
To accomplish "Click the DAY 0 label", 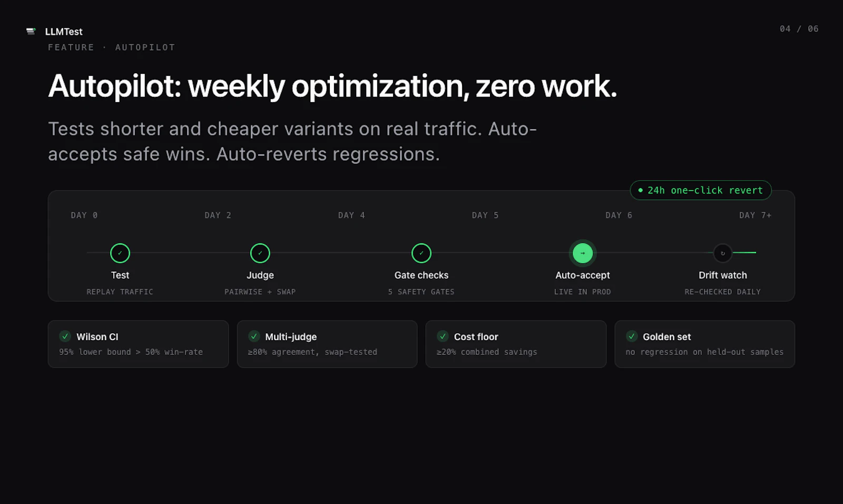I will tap(84, 215).
